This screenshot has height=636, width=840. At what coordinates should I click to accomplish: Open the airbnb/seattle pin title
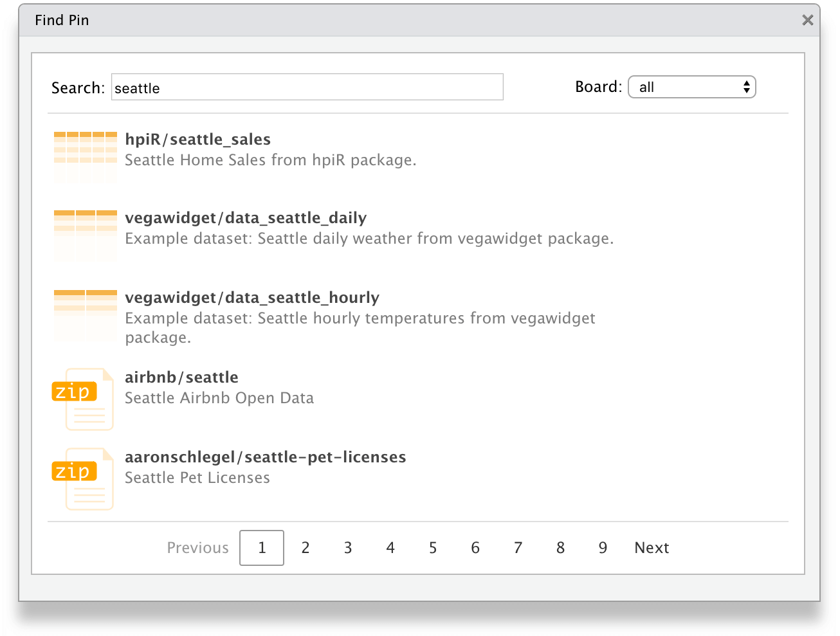click(x=181, y=377)
